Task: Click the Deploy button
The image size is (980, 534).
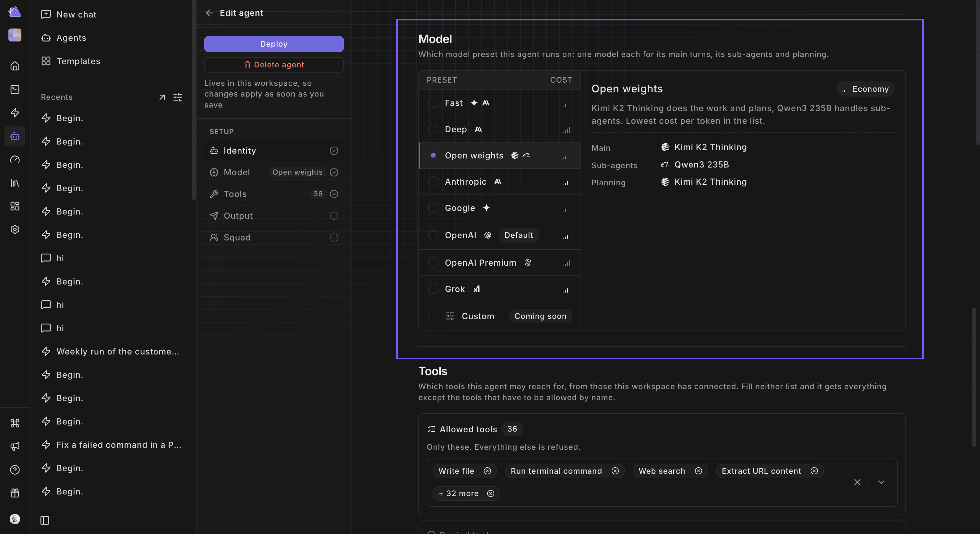Action: (x=273, y=44)
